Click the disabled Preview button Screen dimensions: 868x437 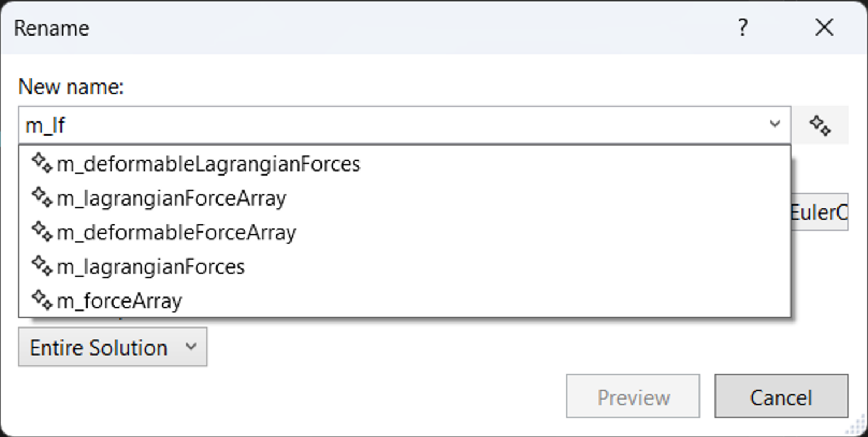pos(632,396)
